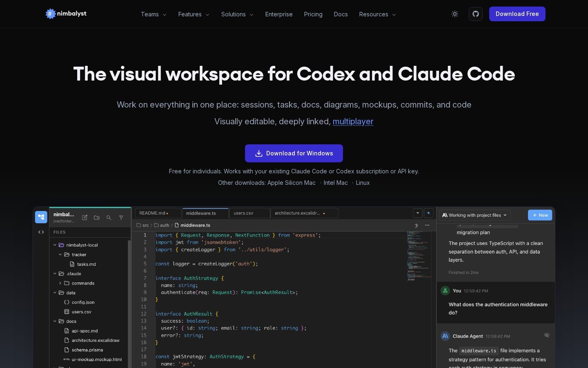Follow the multiplayer link
This screenshot has width=588, height=368.
point(353,121)
